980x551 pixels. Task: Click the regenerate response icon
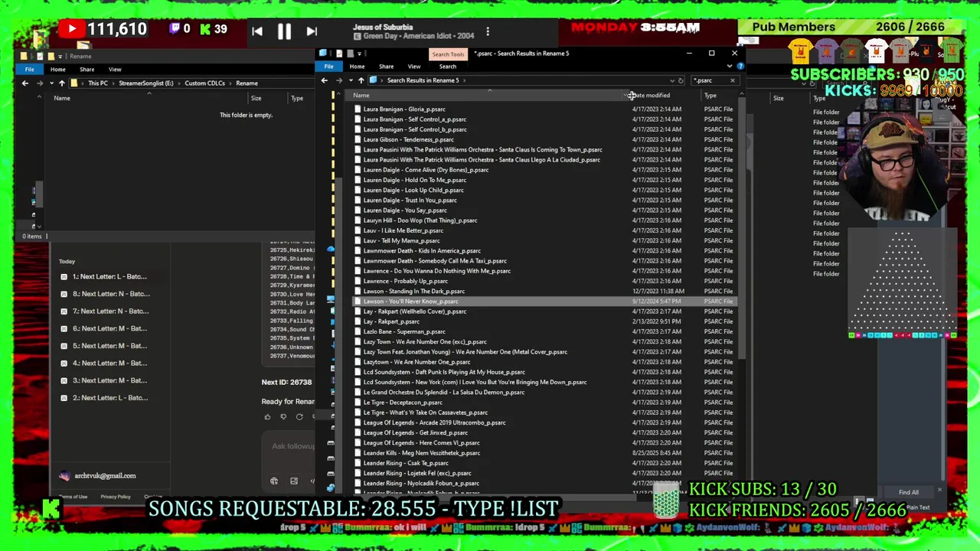coord(299,417)
